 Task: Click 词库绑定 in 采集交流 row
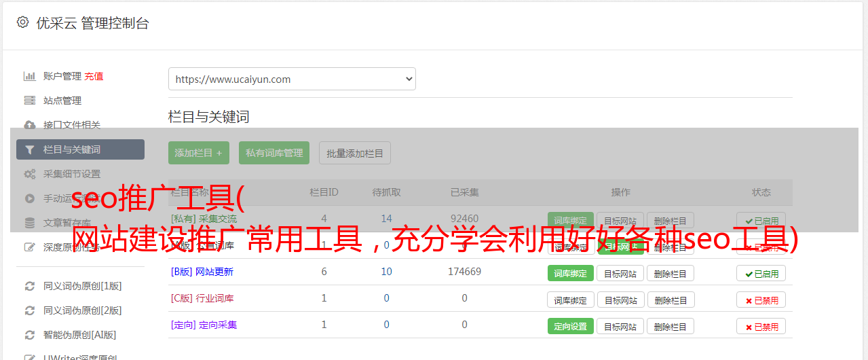tap(570, 221)
